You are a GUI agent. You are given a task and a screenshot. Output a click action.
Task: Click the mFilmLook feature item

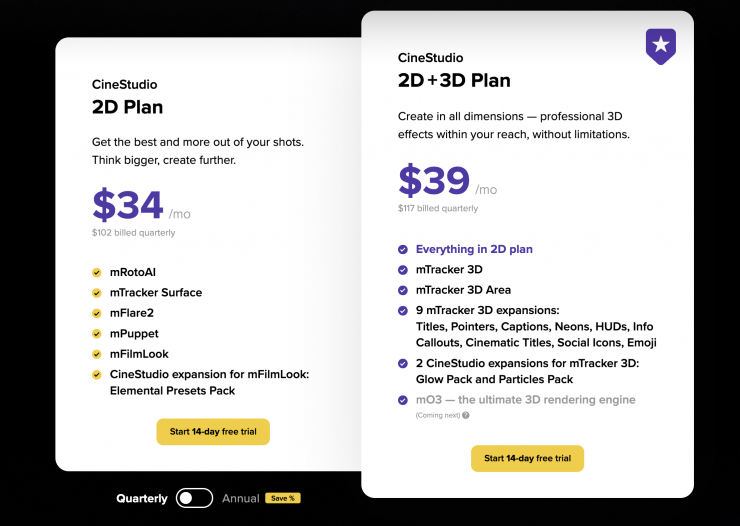(139, 354)
